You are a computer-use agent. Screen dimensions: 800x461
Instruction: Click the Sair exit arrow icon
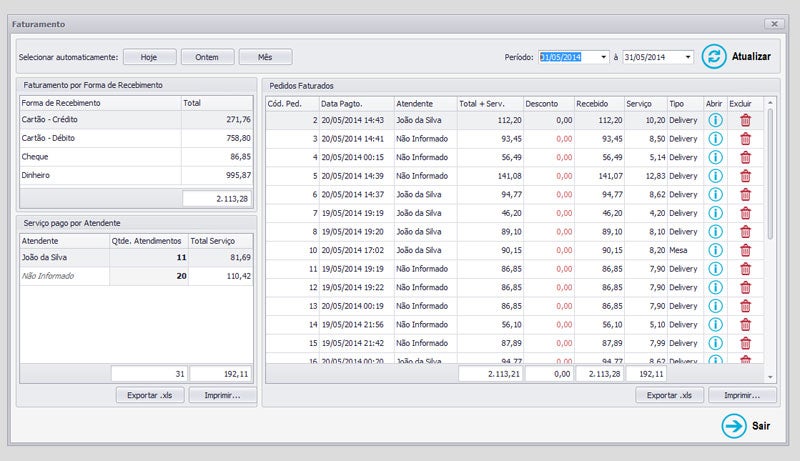click(734, 426)
